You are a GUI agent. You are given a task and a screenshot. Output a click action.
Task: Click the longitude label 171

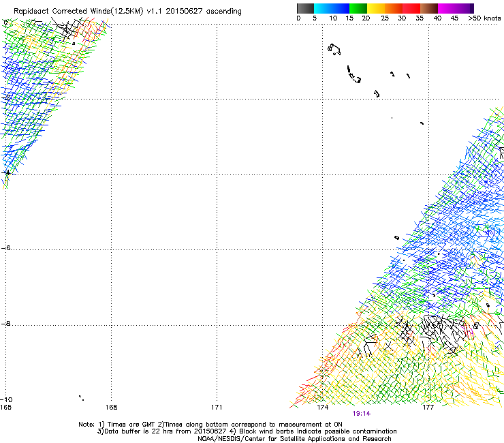point(217,408)
